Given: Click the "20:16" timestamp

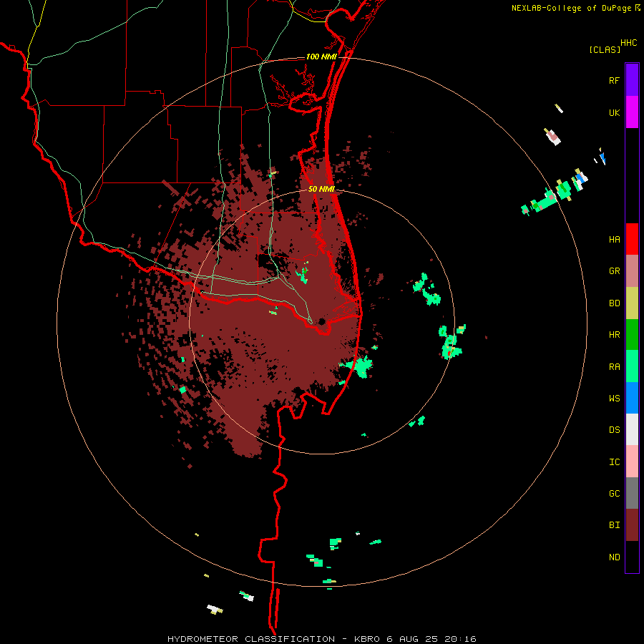Looking at the screenshot, I should [459, 639].
